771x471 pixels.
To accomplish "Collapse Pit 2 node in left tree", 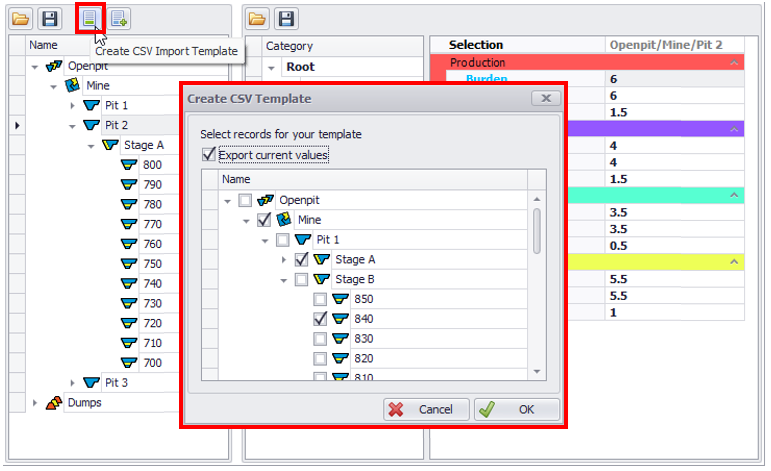I will (x=72, y=126).
